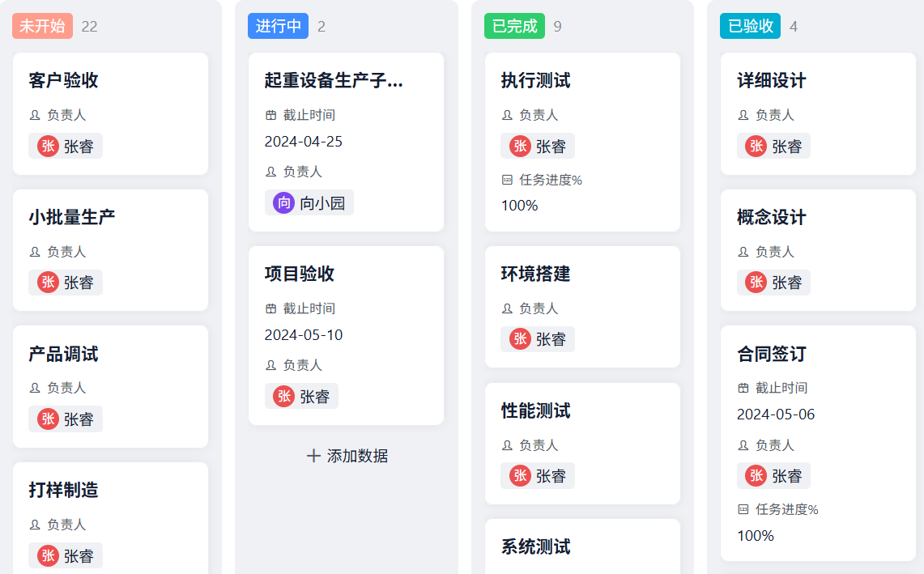Image resolution: width=924 pixels, height=574 pixels.
Task: Click the red 张 avatar in 详细设计 card
Action: coord(756,147)
